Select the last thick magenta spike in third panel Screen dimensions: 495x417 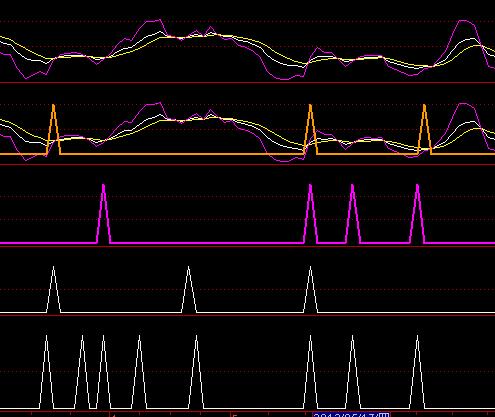(417, 214)
